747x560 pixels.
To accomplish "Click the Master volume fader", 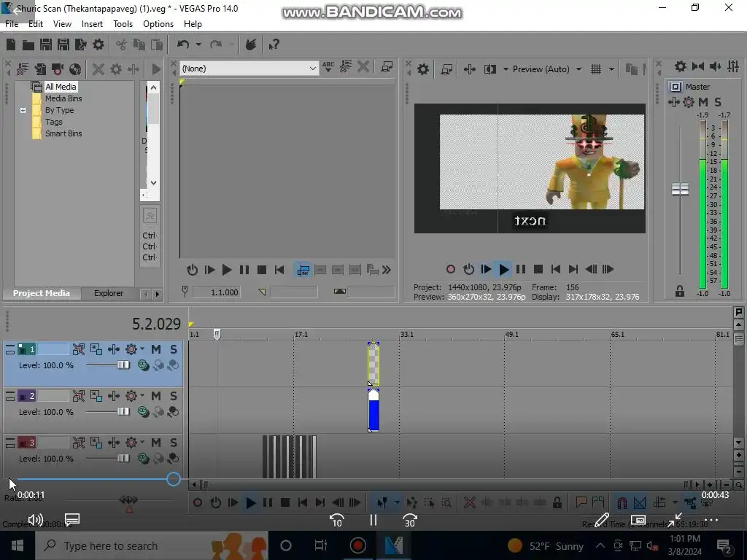I will pyautogui.click(x=680, y=189).
